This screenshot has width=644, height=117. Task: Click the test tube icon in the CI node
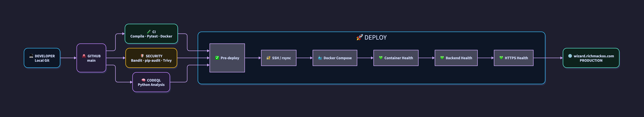[x=149, y=32]
